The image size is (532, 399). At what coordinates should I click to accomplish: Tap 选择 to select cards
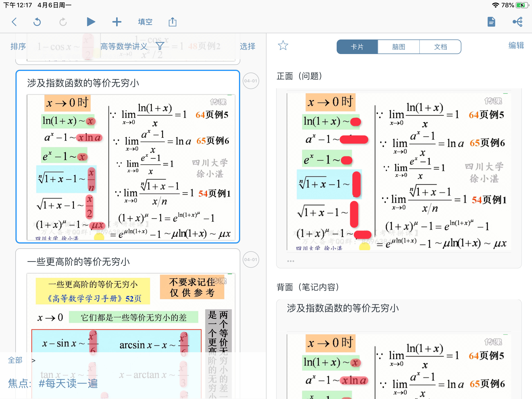[x=248, y=46]
